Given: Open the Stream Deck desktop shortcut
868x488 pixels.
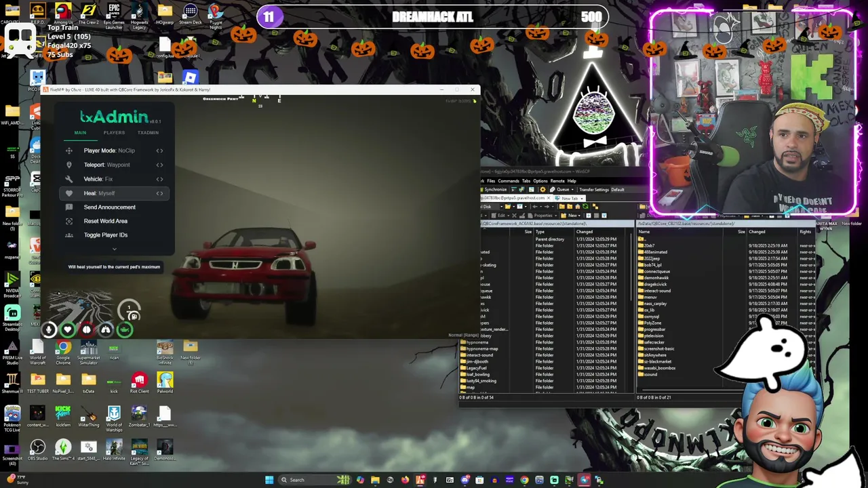Looking at the screenshot, I should pos(191,14).
